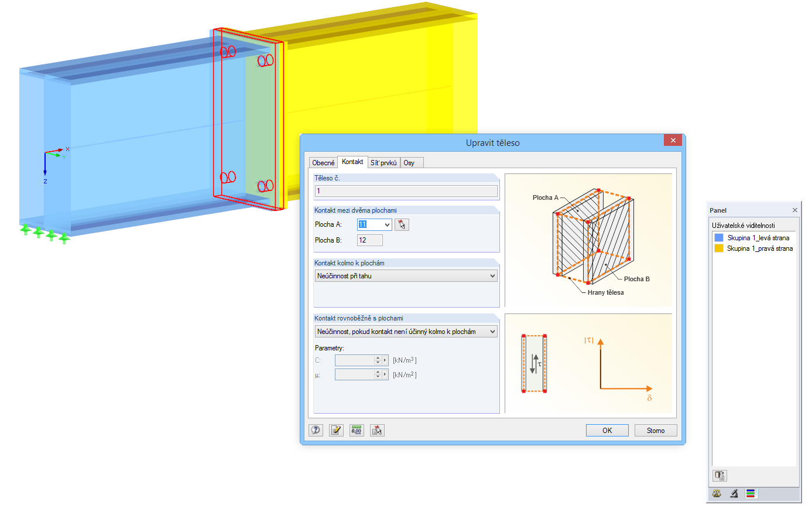The width and height of the screenshot is (812, 508).
Task: Expand the Plocha A dropdown
Action: (386, 224)
